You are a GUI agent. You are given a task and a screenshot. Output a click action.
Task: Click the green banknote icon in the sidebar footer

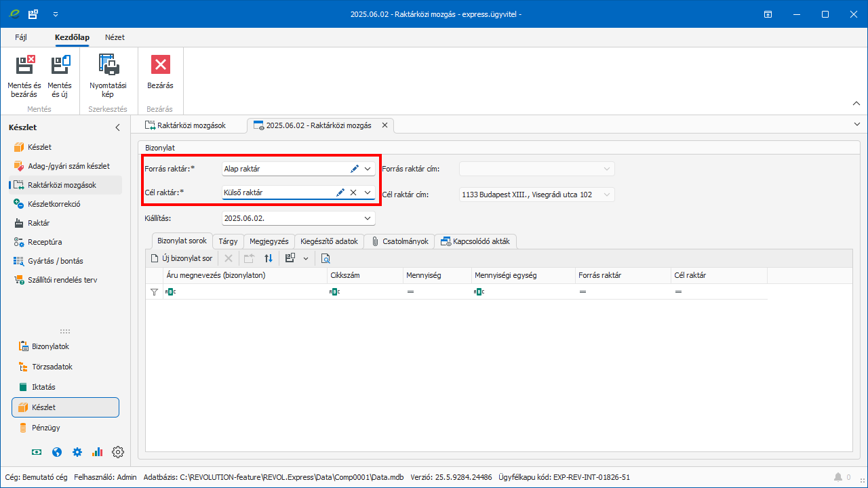point(37,452)
